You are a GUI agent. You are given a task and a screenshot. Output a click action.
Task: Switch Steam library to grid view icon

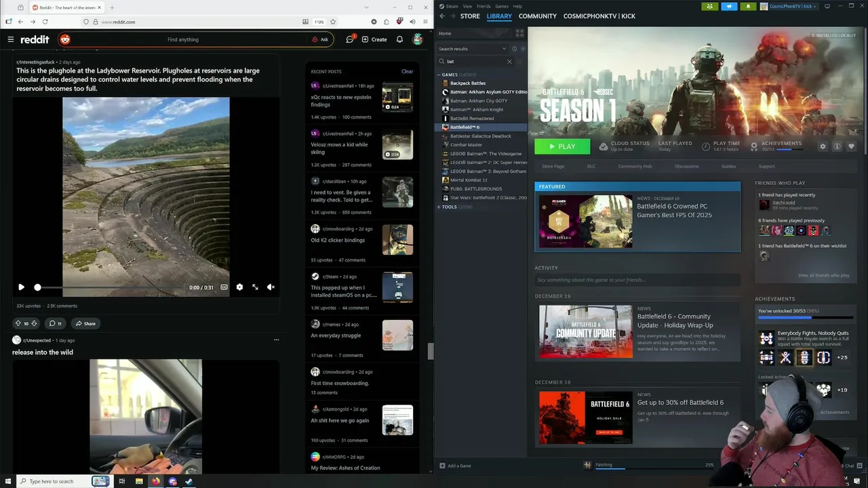(519, 33)
